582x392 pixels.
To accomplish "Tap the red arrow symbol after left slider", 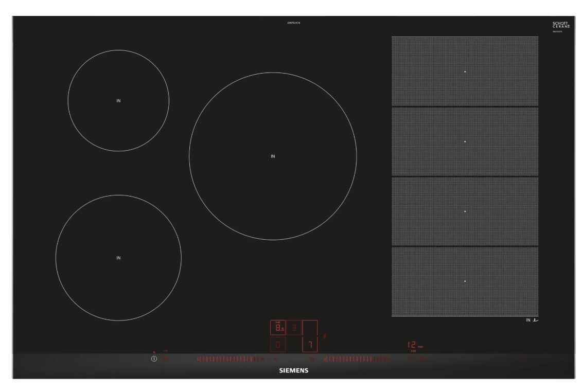I will (275, 359).
